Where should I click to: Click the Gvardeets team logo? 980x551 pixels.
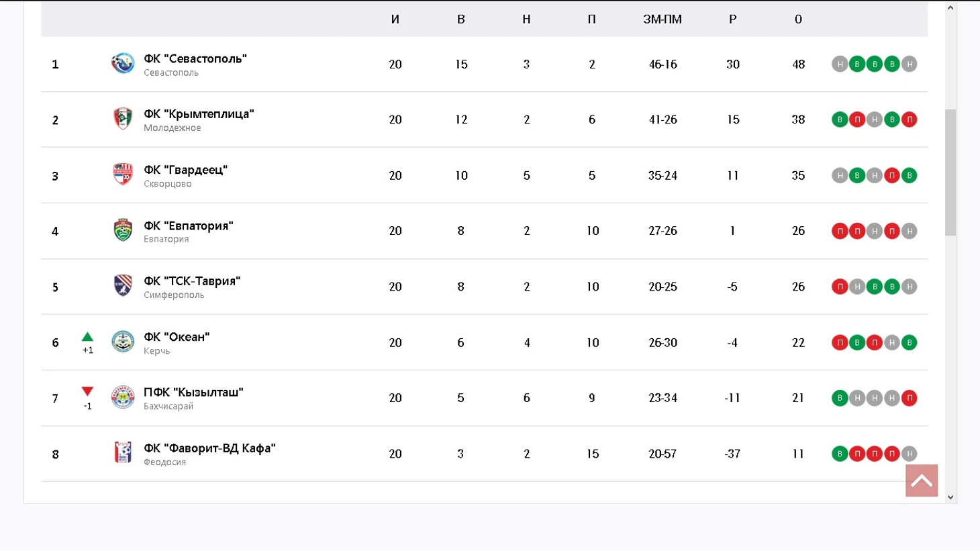point(123,174)
